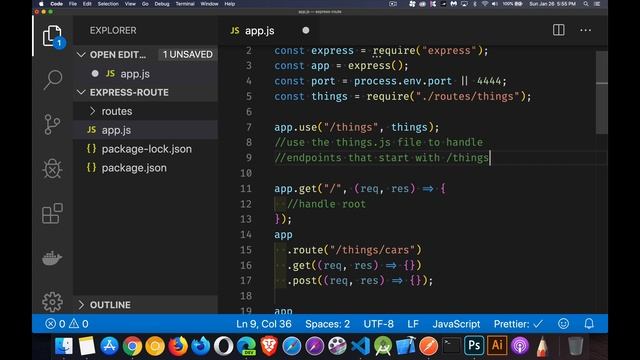Click the 1 UNSAVED badge
The image size is (640, 360).
[x=187, y=54]
